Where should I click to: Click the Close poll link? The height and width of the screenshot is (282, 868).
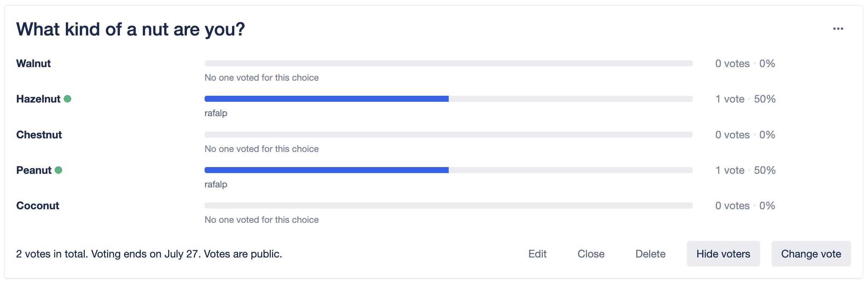pyautogui.click(x=591, y=254)
